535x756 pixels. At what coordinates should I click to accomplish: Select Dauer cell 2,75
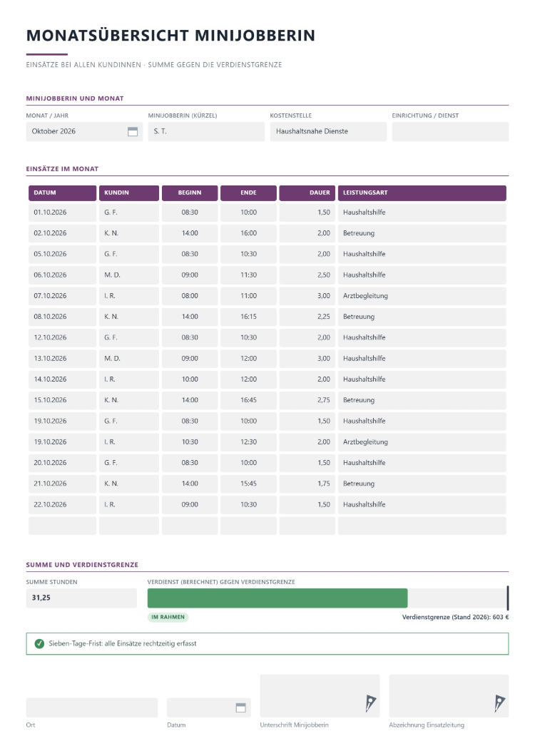click(307, 400)
